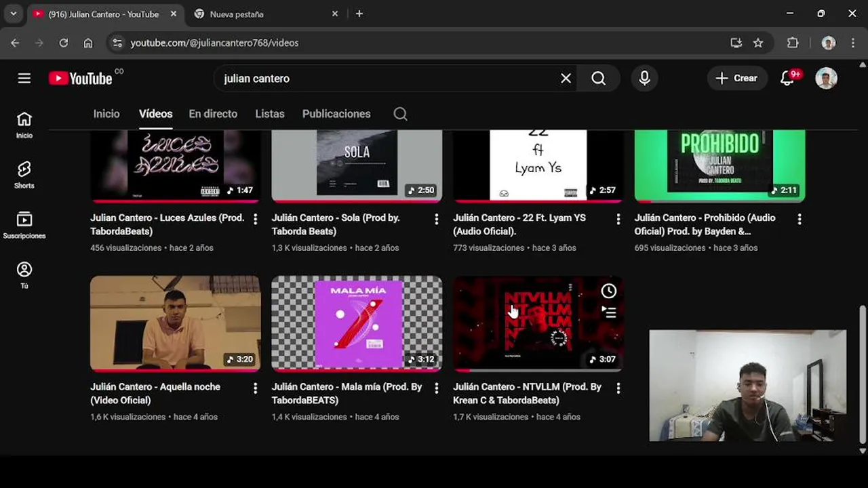Bookmark this page with the star icon

coord(758,43)
